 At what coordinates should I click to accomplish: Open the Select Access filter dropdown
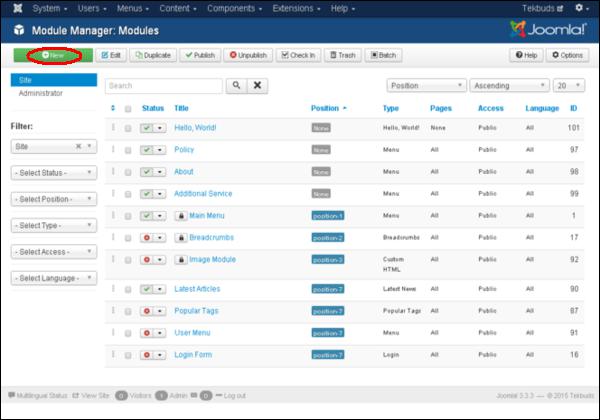point(54,252)
